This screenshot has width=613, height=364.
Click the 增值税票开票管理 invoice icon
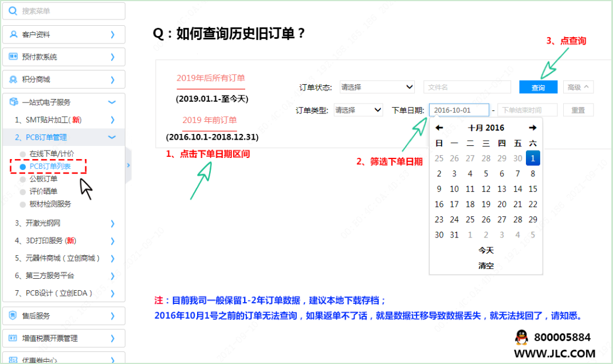point(14,338)
